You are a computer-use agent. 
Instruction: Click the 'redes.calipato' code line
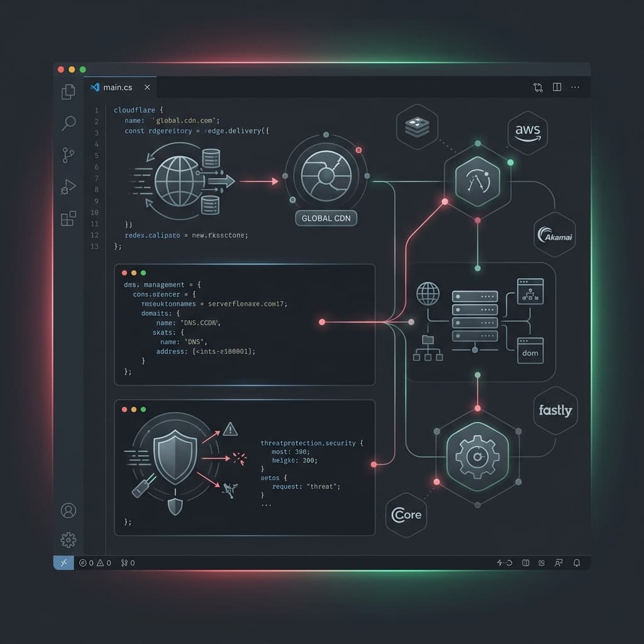click(x=186, y=235)
